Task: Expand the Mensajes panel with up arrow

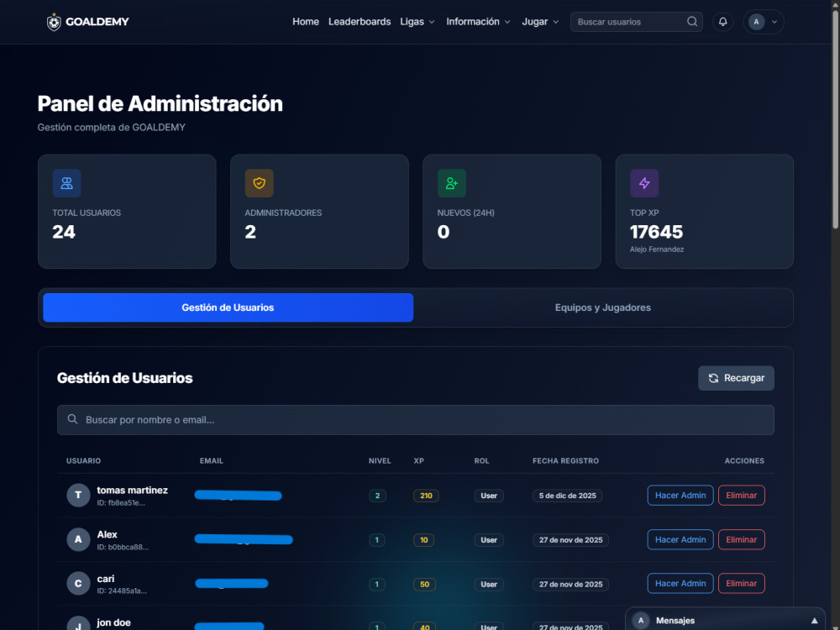Action: 814,621
